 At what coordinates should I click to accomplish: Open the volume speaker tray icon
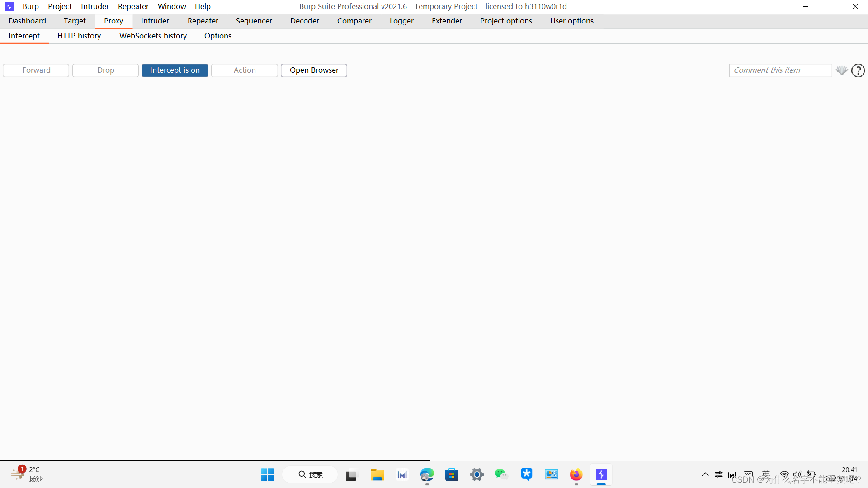797,474
